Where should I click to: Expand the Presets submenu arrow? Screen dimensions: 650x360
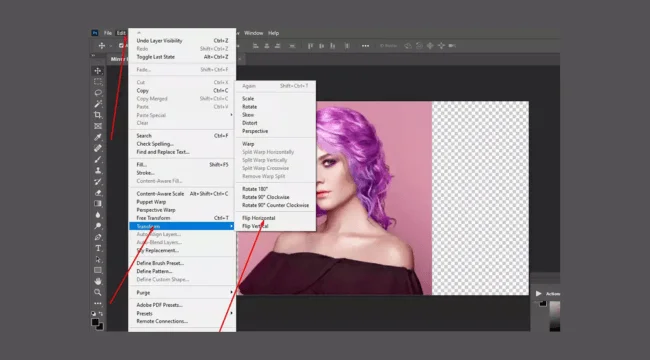[x=231, y=313]
